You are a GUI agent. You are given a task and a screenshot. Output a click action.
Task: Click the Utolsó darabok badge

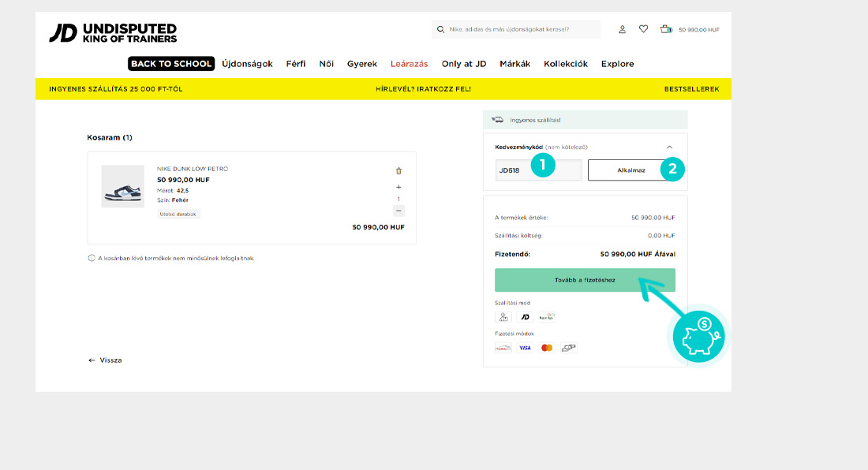pos(178,214)
